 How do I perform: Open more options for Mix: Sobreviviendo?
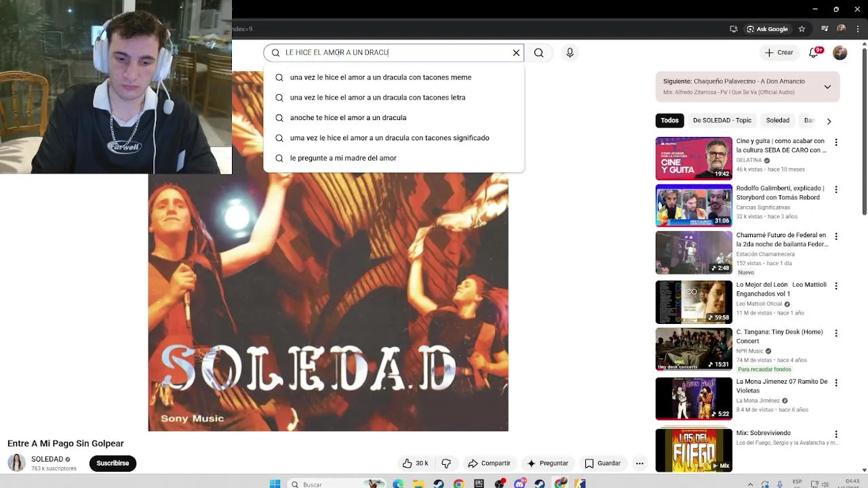point(836,434)
